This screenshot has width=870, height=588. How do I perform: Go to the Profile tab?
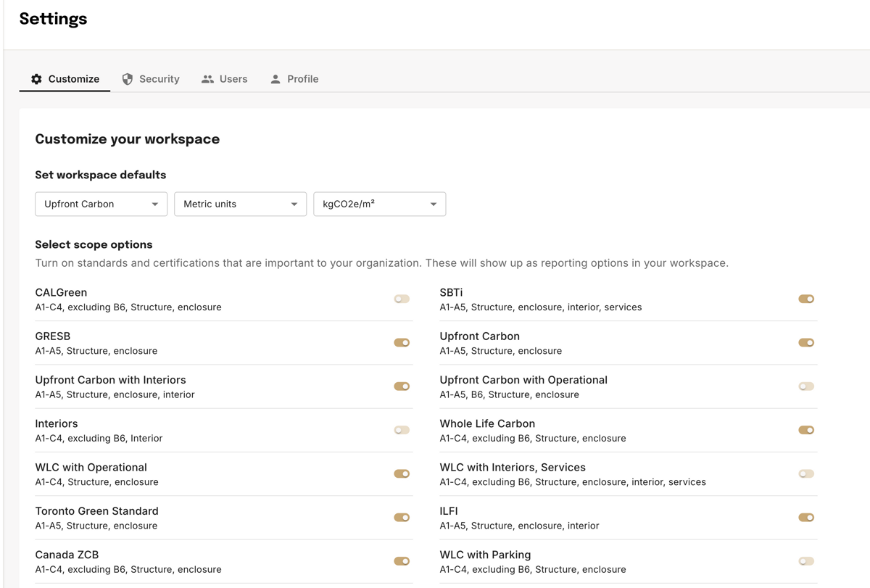click(x=294, y=79)
